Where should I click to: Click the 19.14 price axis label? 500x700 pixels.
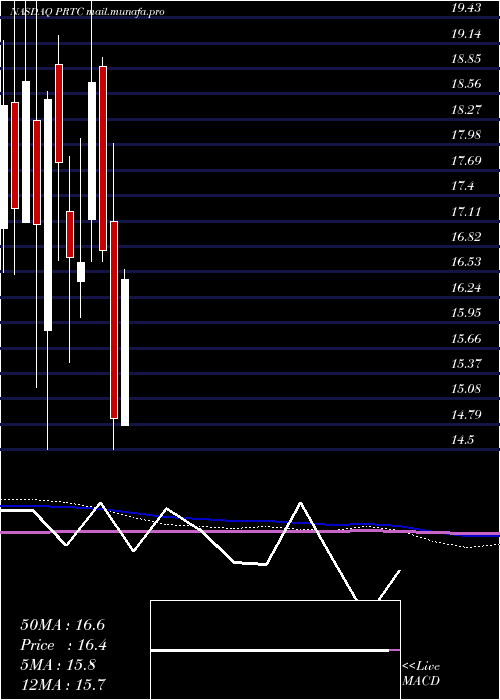point(467,33)
